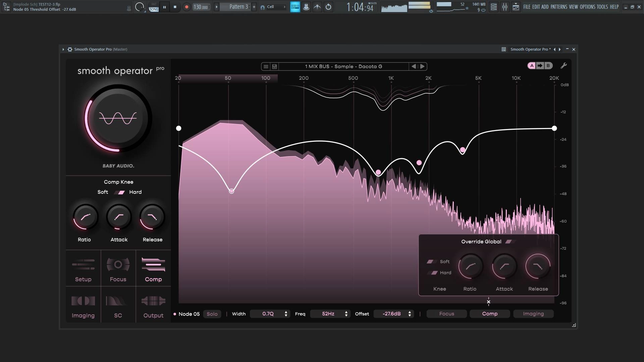
Task: Open the SC section
Action: point(118,305)
